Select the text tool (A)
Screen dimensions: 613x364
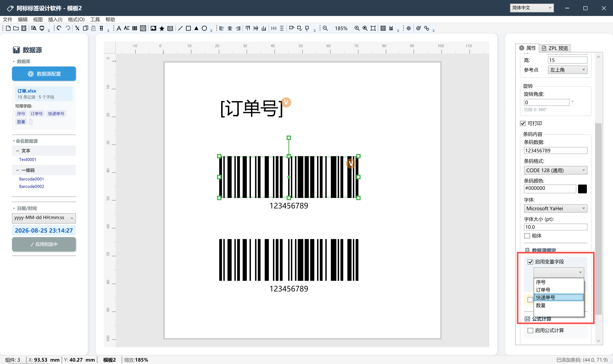point(119,29)
